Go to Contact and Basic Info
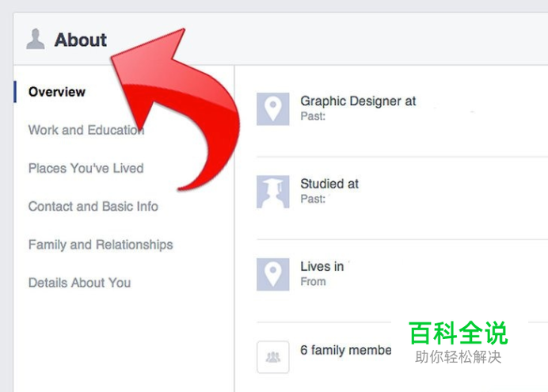Viewport: 548px width, 392px height. [x=93, y=206]
